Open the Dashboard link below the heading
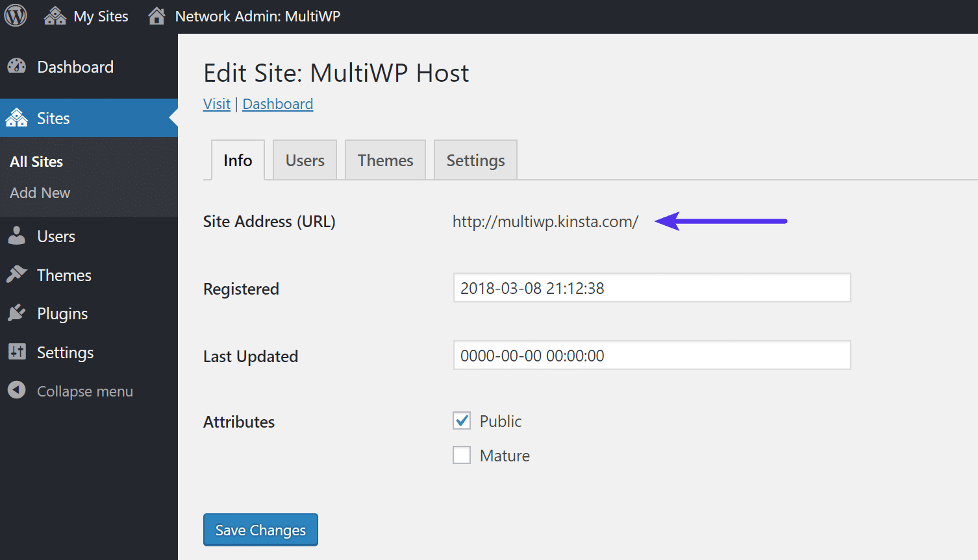Image resolution: width=978 pixels, height=560 pixels. point(277,104)
